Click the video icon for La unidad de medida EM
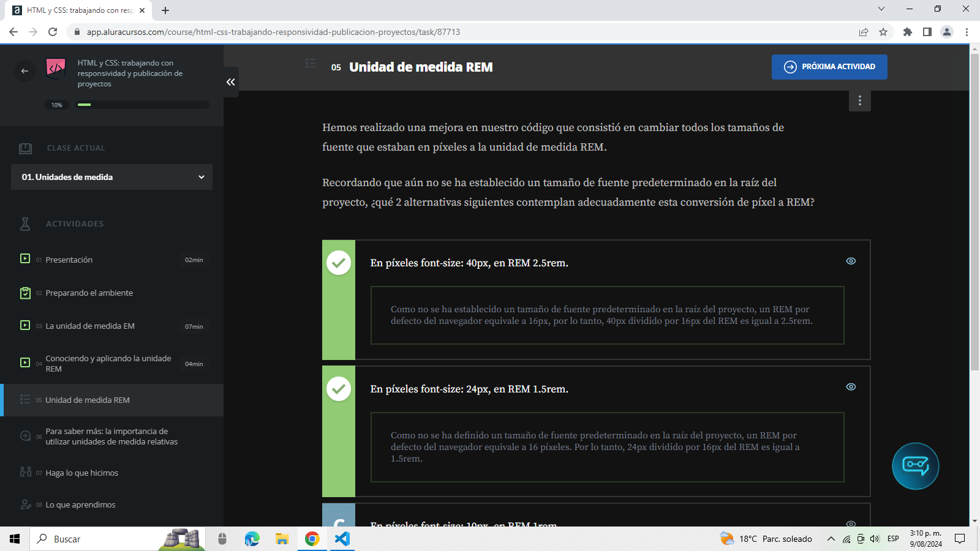 point(25,325)
